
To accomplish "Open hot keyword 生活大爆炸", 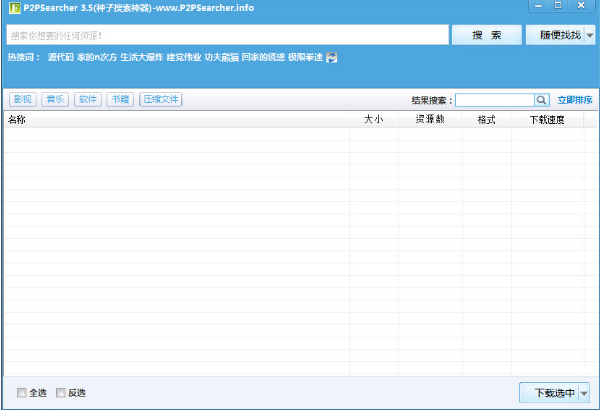I will click(141, 57).
